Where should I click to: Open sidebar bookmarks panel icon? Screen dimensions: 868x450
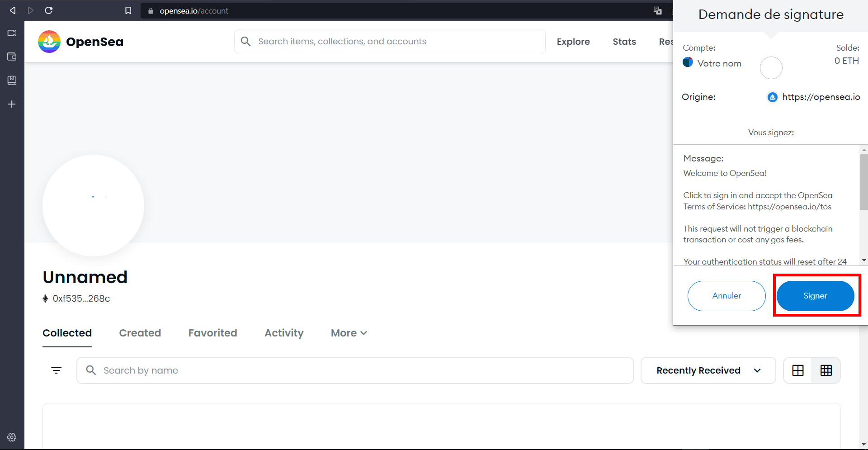(x=12, y=80)
